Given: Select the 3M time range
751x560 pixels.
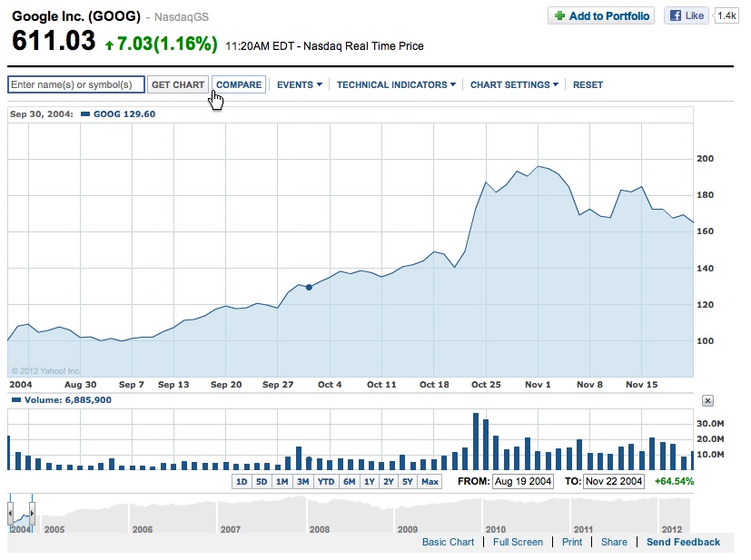Looking at the screenshot, I should coord(302,482).
